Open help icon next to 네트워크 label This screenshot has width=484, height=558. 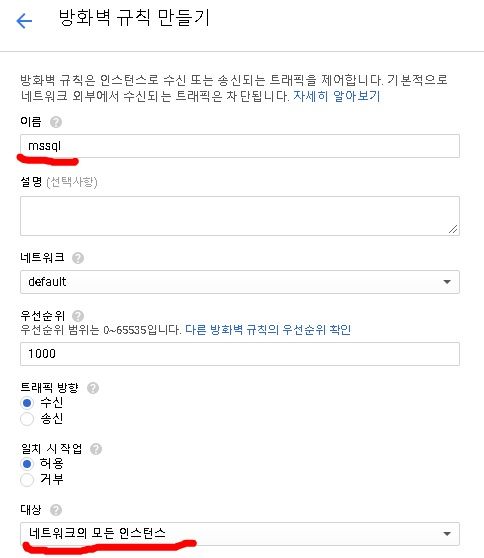(x=78, y=258)
